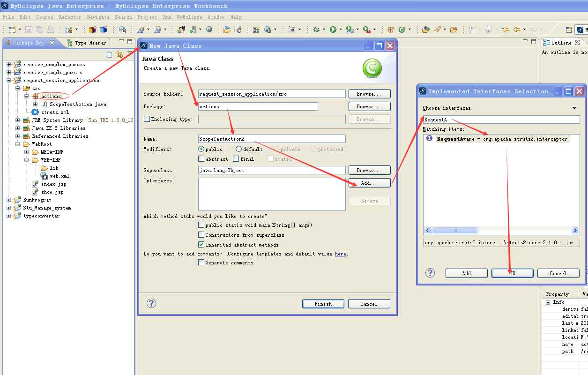Click the help icon in Interfaces Selection dialog
Image resolution: width=588 pixels, height=375 pixels.
[430, 273]
